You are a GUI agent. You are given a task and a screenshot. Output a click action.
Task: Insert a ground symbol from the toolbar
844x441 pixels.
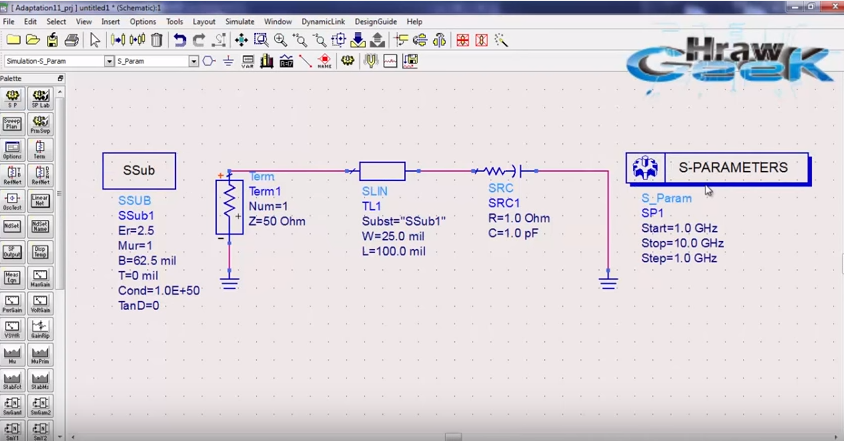[x=228, y=61]
